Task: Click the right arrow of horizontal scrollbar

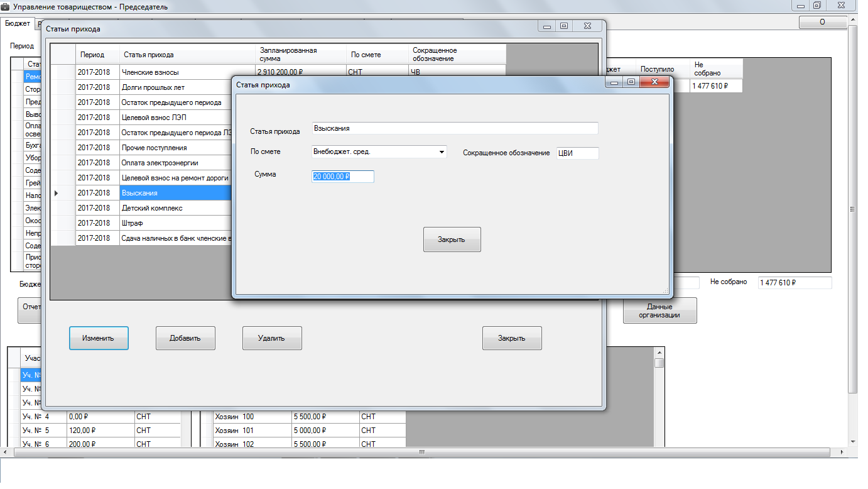Action: point(842,452)
